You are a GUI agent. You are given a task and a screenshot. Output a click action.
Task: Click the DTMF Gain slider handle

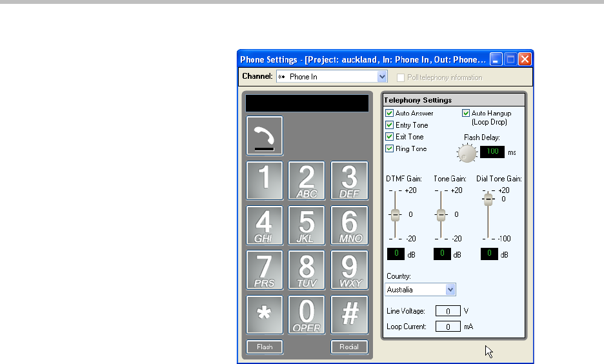click(x=394, y=215)
